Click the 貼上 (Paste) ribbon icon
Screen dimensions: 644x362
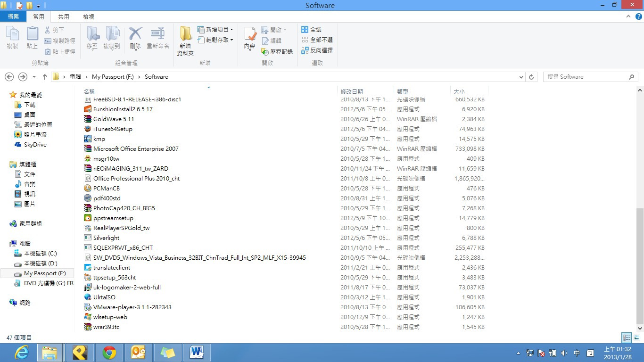click(32, 38)
